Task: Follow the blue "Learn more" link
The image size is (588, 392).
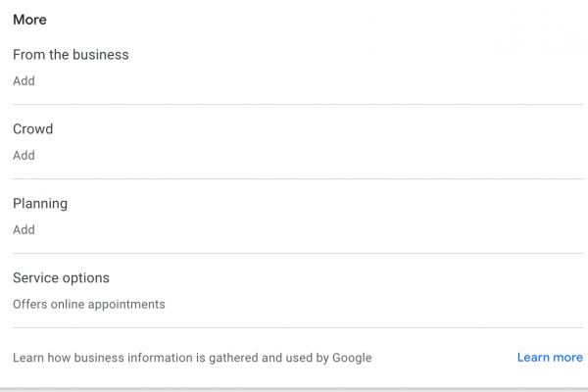Action: pos(550,358)
